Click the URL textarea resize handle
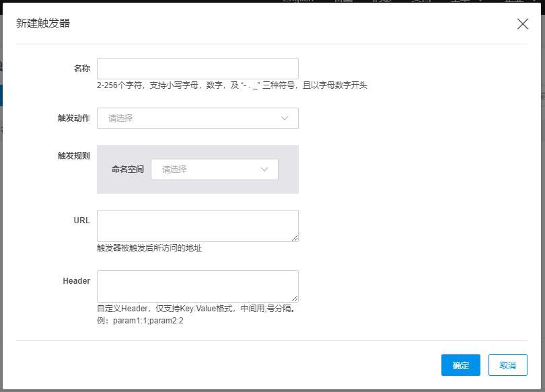This screenshot has height=392, width=545. point(295,238)
